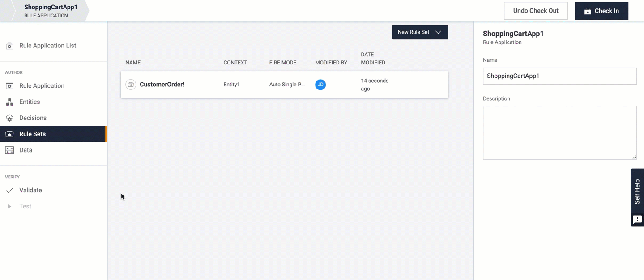
Task: Click the Decisions gear icon
Action: [9, 118]
